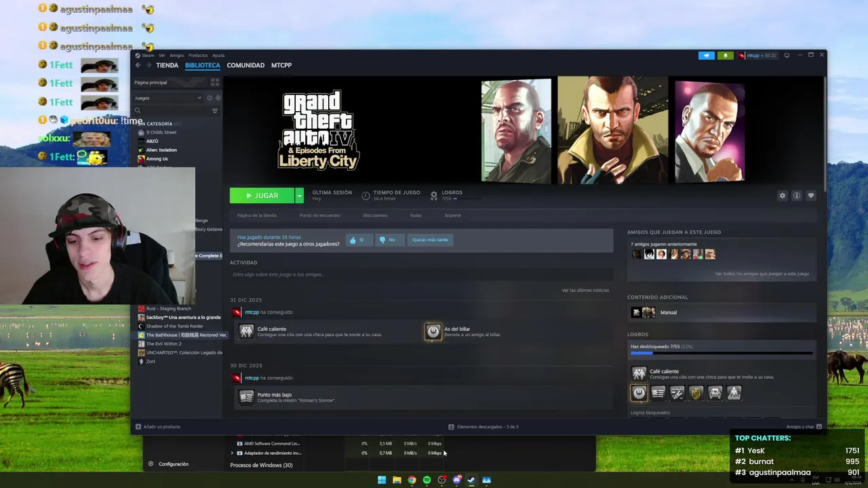Open game settings gear icon
This screenshot has height=488, width=868.
point(782,195)
